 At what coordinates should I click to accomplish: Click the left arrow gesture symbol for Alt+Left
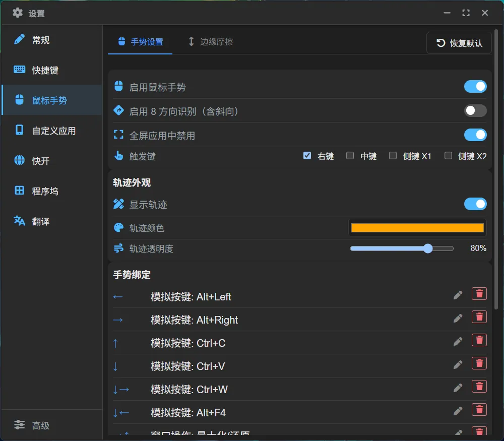pos(118,297)
